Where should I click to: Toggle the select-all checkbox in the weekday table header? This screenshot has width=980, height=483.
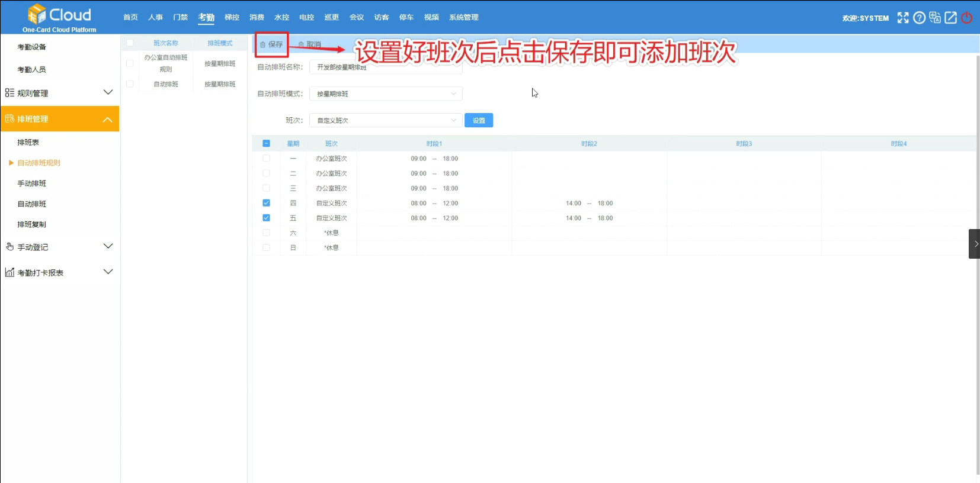pos(266,143)
